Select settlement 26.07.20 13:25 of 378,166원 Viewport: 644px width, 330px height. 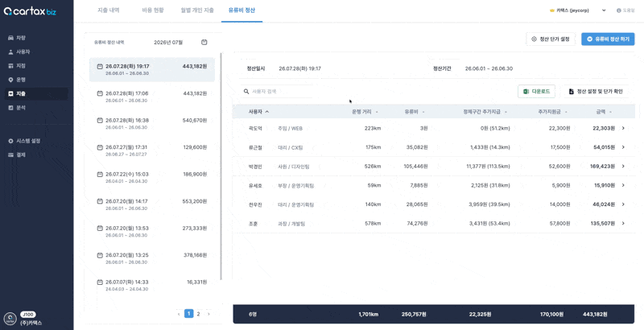coord(152,258)
